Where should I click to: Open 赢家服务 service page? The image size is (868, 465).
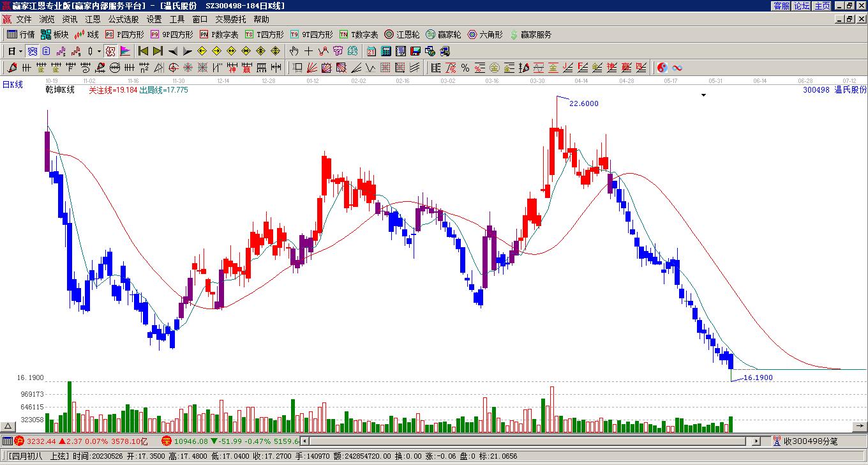tap(530, 34)
